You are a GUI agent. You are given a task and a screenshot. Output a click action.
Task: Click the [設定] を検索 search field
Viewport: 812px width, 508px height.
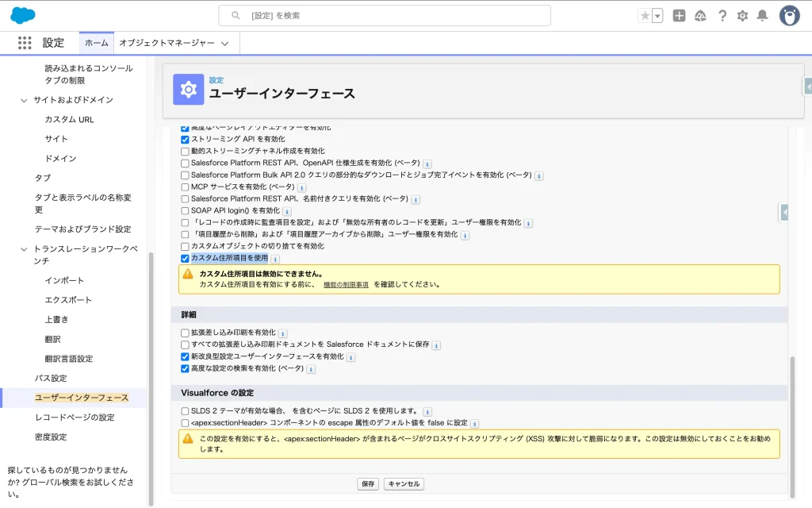click(385, 16)
